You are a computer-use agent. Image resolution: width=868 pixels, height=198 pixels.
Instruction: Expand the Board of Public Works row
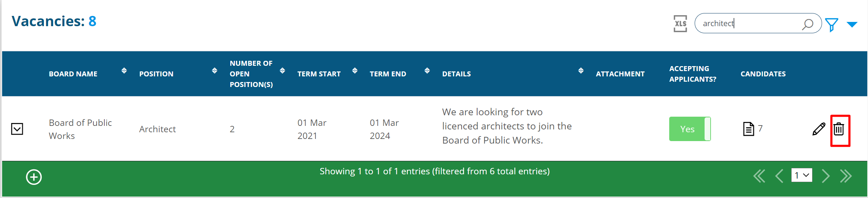coord(17,129)
